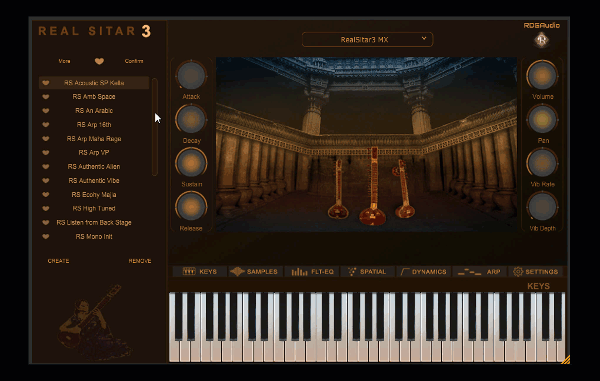
Task: Toggle favorite heart for RS An Arabic
Action: [x=46, y=111]
